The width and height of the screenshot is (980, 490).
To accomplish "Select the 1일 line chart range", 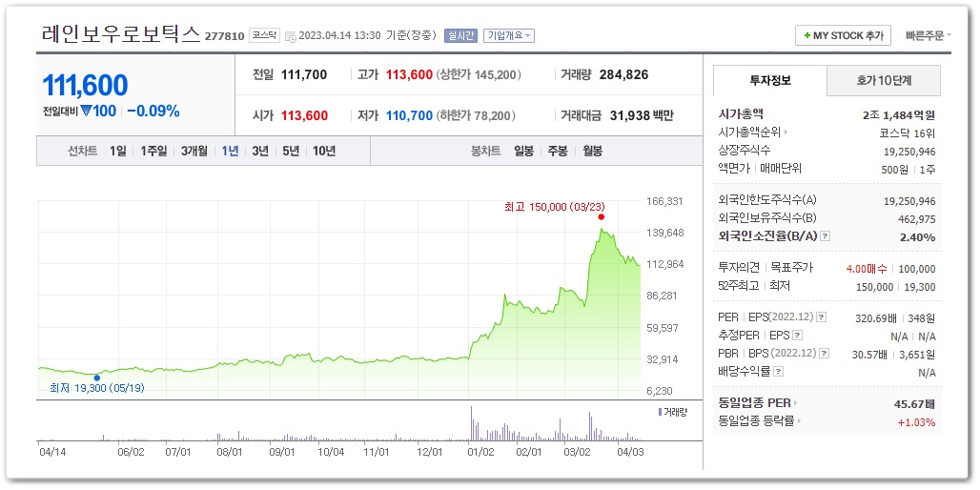I will pyautogui.click(x=117, y=151).
